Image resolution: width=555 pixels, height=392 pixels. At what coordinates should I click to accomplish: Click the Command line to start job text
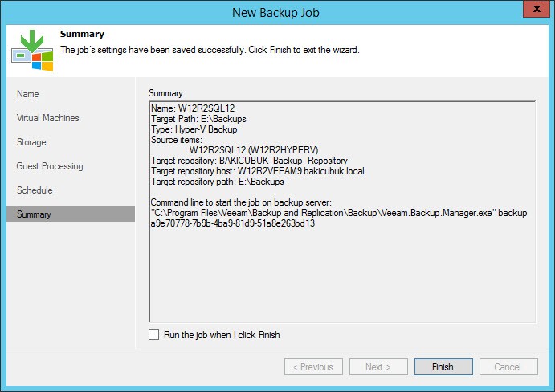[241, 202]
